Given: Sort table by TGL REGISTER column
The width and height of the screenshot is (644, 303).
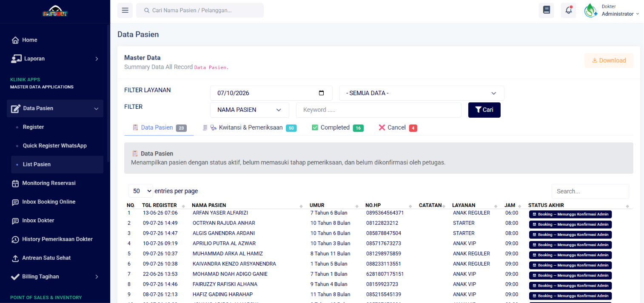Looking at the screenshot, I should (163, 205).
